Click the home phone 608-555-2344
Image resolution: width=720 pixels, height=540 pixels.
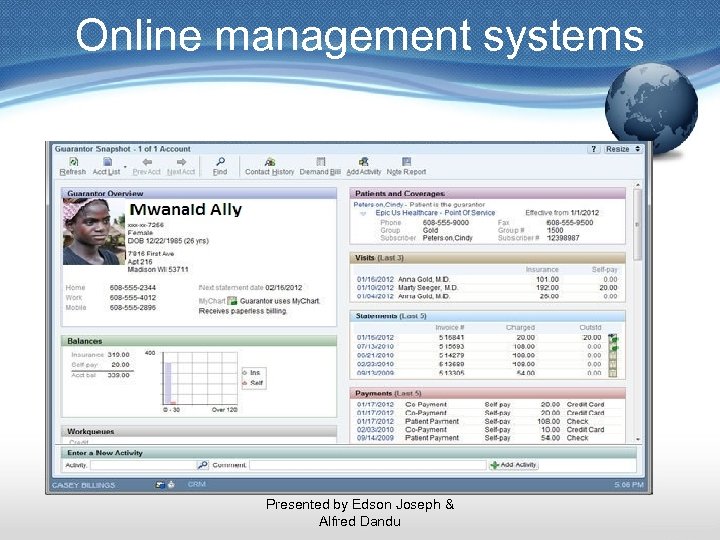pos(133,288)
